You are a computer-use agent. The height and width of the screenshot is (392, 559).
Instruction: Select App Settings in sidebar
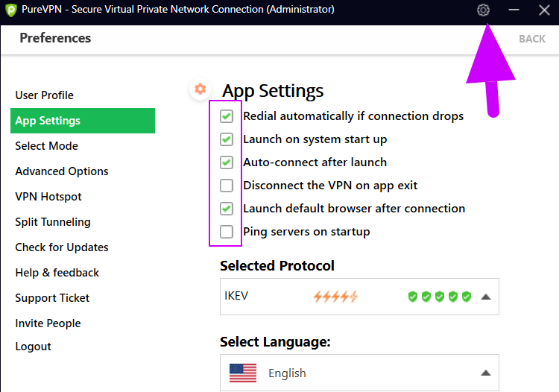[x=83, y=121]
